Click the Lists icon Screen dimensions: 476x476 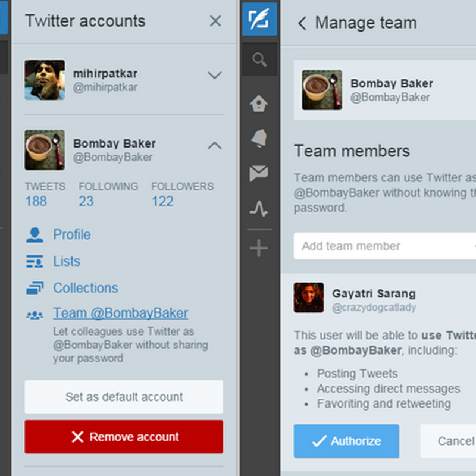(x=35, y=261)
